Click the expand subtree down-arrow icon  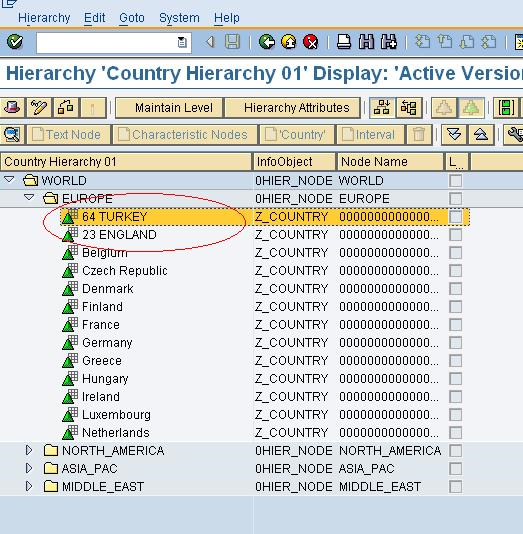coord(454,135)
